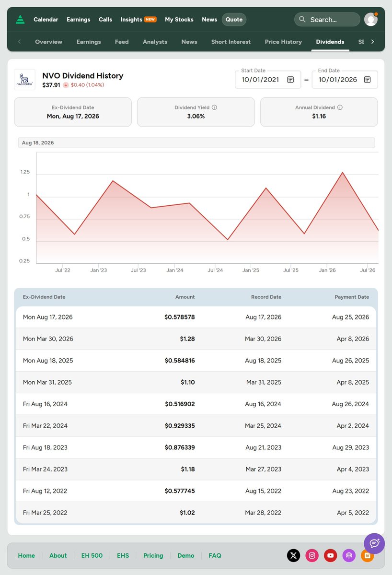This screenshot has width=392, height=575.
Task: Click the Ex-Dividend Date column header
Action: click(x=44, y=297)
